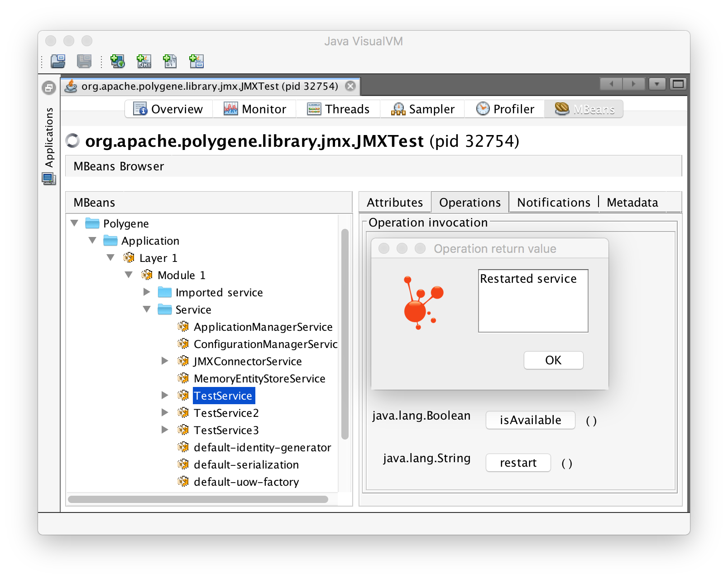728x580 pixels.
Task: Open the document list dropdown arrow
Action: tap(656, 84)
